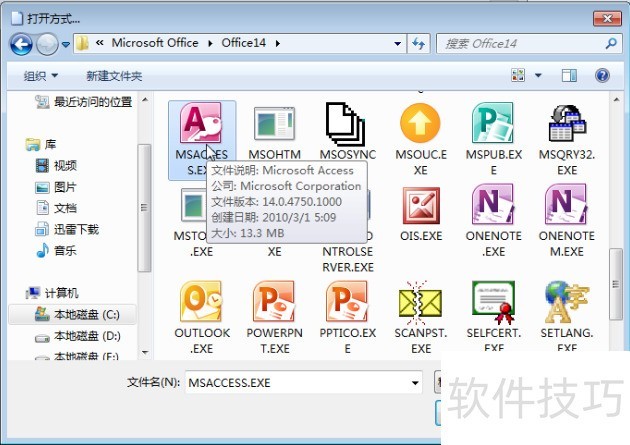Click Microsoft Office in the address path

click(x=155, y=43)
